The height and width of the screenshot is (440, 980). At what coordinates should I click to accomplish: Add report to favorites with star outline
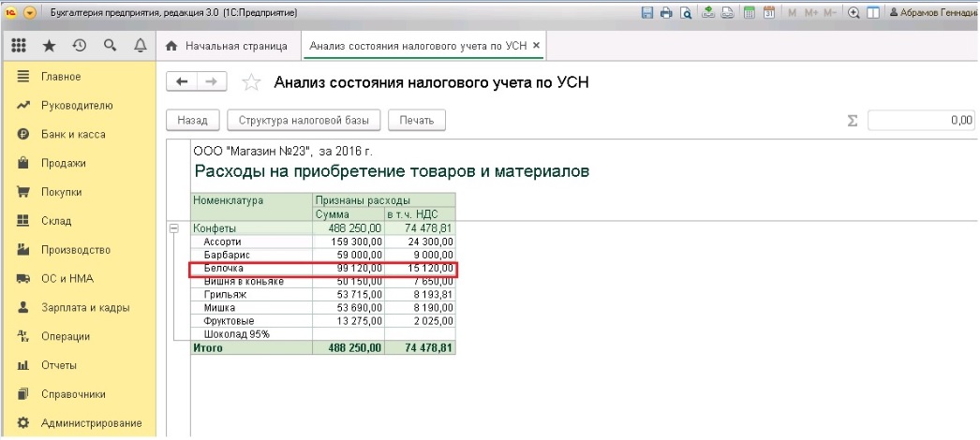pos(251,82)
